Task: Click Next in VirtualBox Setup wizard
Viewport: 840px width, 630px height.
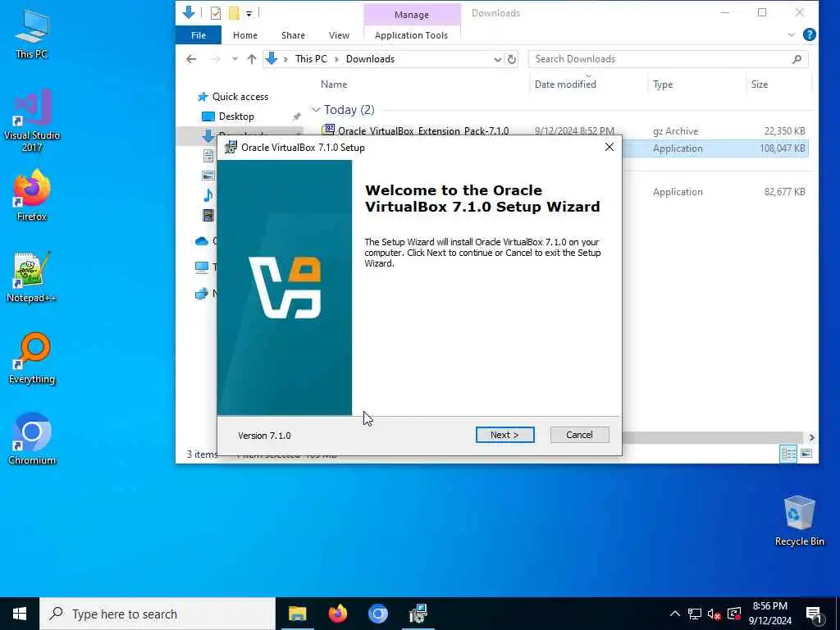Action: coord(504,435)
